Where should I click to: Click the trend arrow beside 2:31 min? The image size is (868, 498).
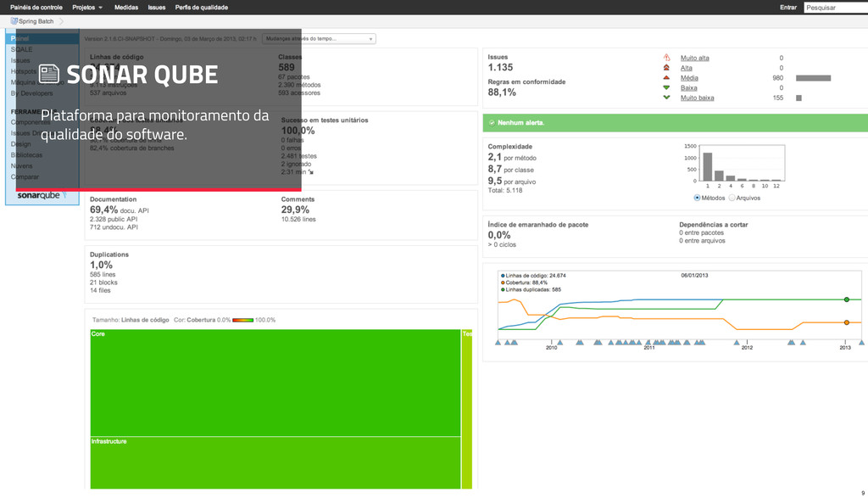pos(311,172)
